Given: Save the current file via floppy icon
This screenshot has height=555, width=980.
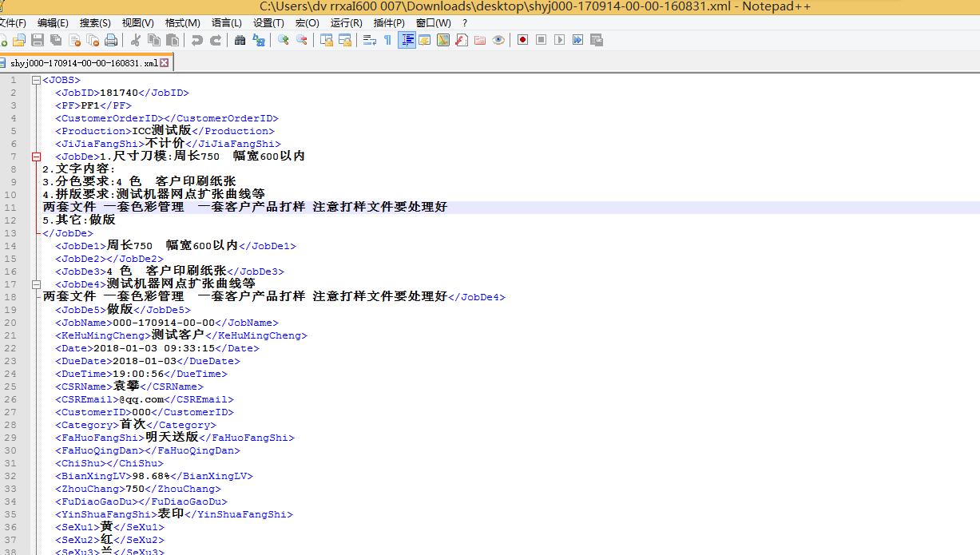Looking at the screenshot, I should pos(38,40).
